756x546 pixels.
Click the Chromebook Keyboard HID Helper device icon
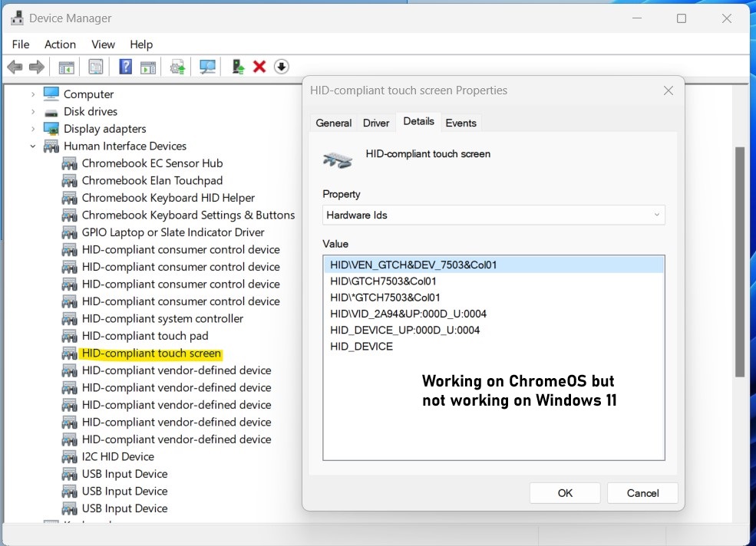69,198
